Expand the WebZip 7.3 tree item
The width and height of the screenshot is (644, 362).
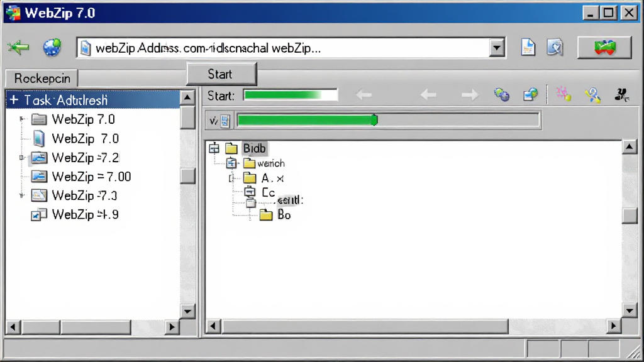click(x=22, y=195)
